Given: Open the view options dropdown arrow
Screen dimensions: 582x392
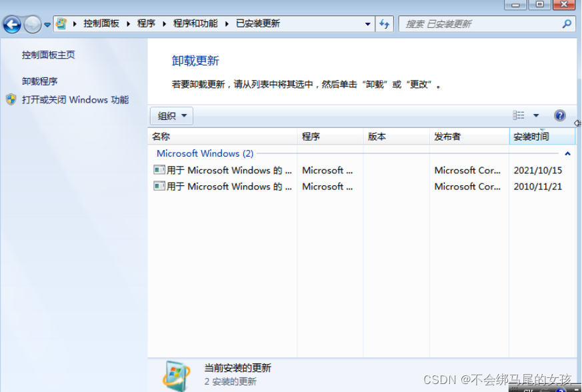Looking at the screenshot, I should pos(536,115).
